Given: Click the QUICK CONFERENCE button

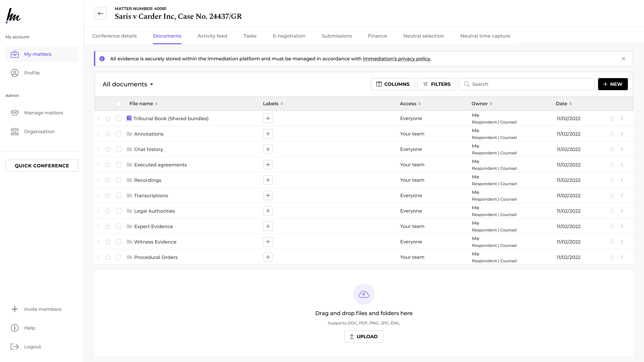Looking at the screenshot, I should [x=42, y=166].
